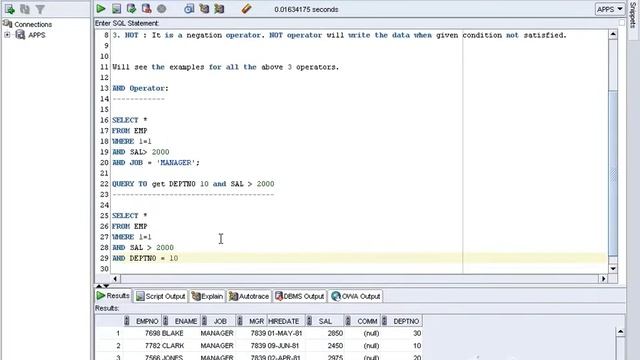Open the DBMS Output tab

pyautogui.click(x=300, y=296)
